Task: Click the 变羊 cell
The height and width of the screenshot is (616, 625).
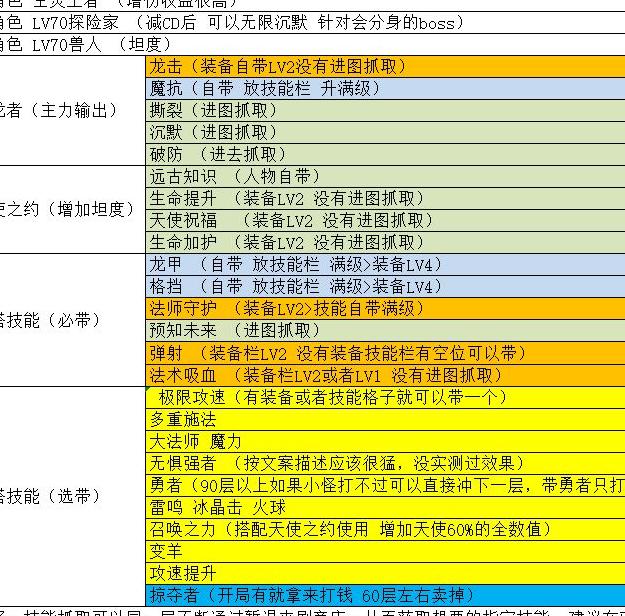Action: coord(385,551)
